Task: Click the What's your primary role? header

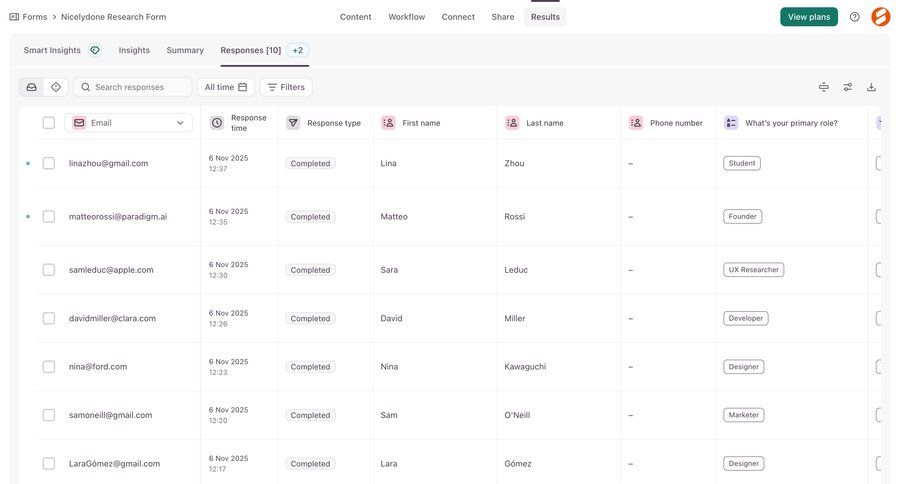Action: tap(791, 123)
